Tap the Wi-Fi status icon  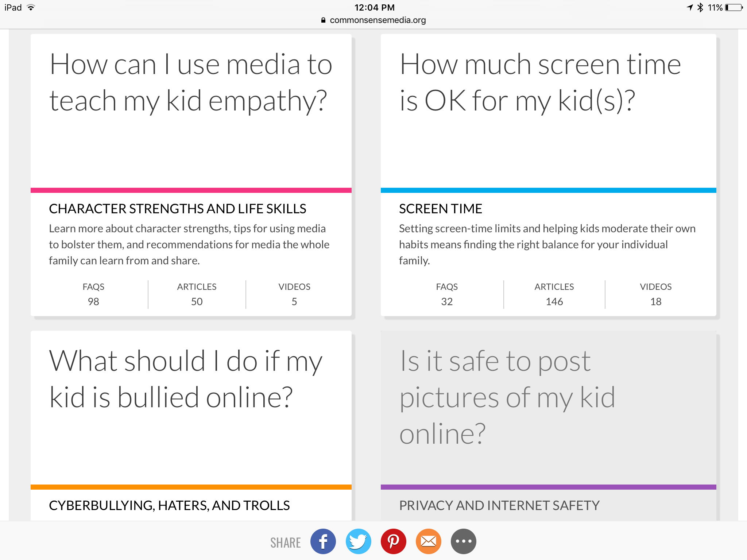(x=31, y=8)
